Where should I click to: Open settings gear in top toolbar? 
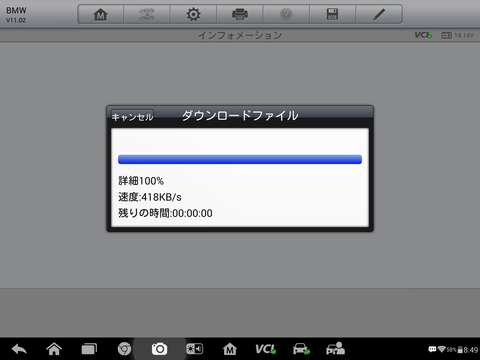click(193, 14)
